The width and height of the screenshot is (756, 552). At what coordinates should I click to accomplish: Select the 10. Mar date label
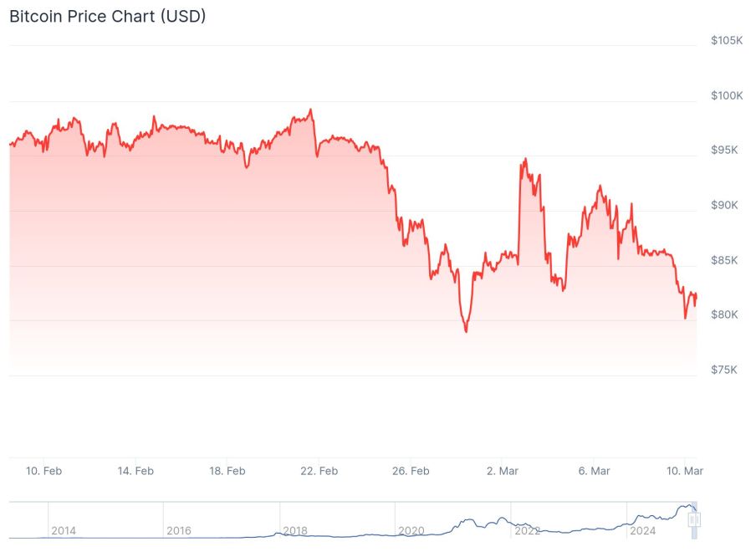pos(686,471)
